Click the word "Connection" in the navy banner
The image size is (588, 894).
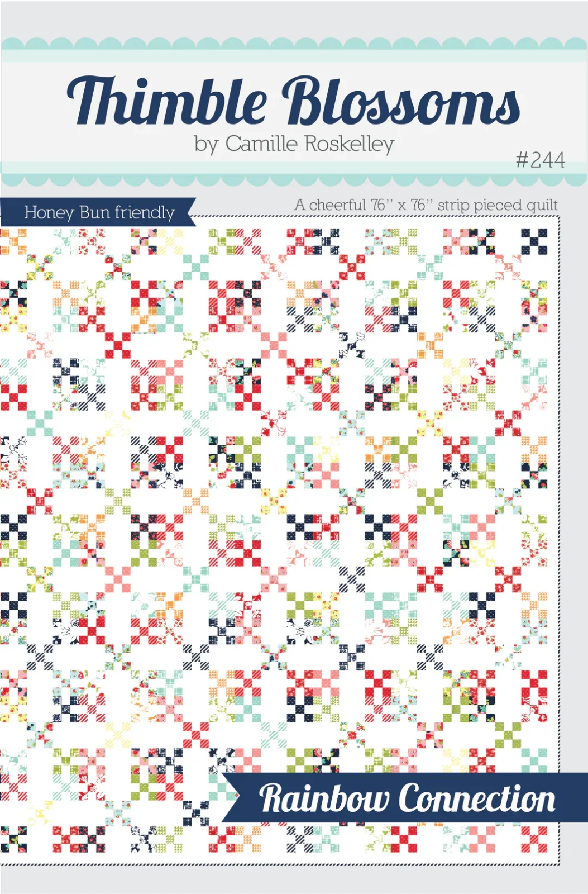(x=477, y=798)
